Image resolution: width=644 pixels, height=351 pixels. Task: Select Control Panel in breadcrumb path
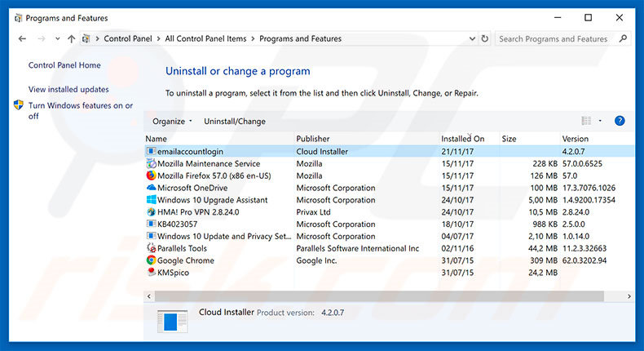[128, 38]
